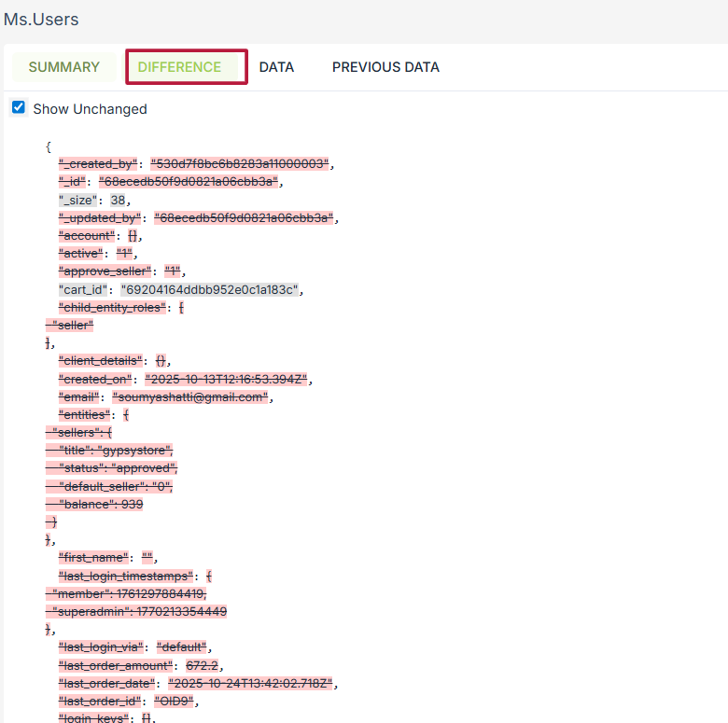Viewport: 728px width, 723px height.
Task: Click the "_size" value 38
Action: click(119, 200)
